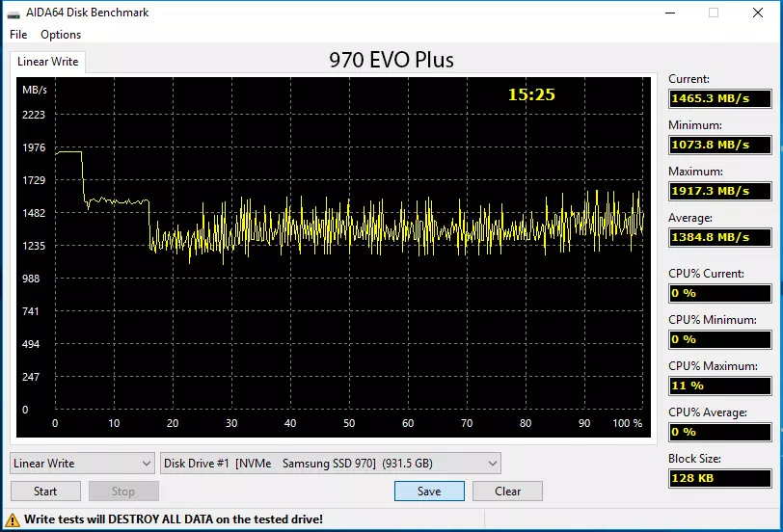The width and height of the screenshot is (783, 532).
Task: Save the benchmark result
Action: 429,492
